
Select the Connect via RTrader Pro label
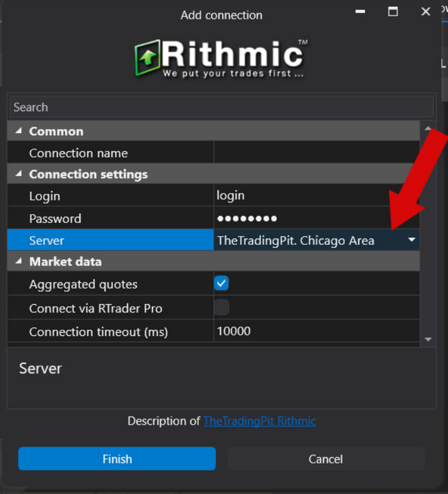tap(96, 309)
